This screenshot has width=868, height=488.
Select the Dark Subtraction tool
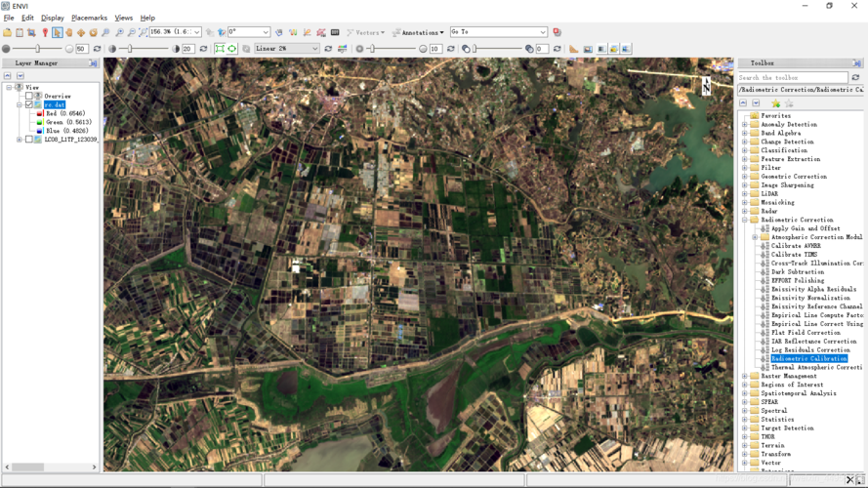[x=797, y=271]
